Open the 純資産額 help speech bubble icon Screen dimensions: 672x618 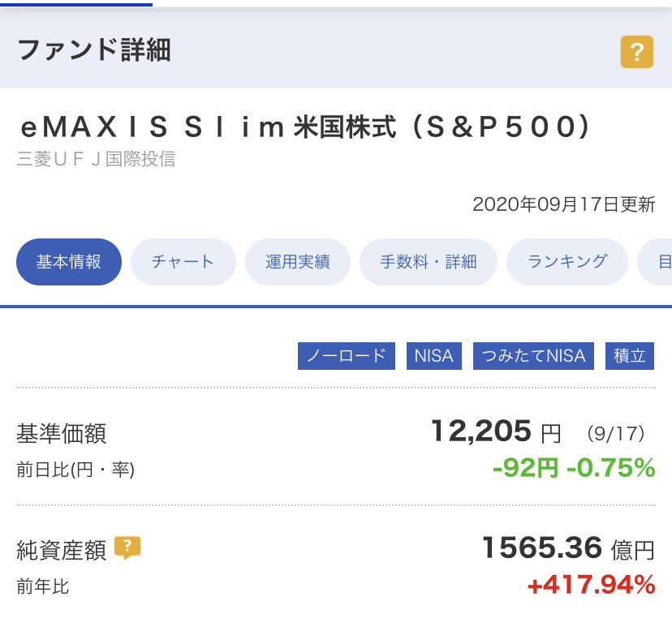point(127,547)
